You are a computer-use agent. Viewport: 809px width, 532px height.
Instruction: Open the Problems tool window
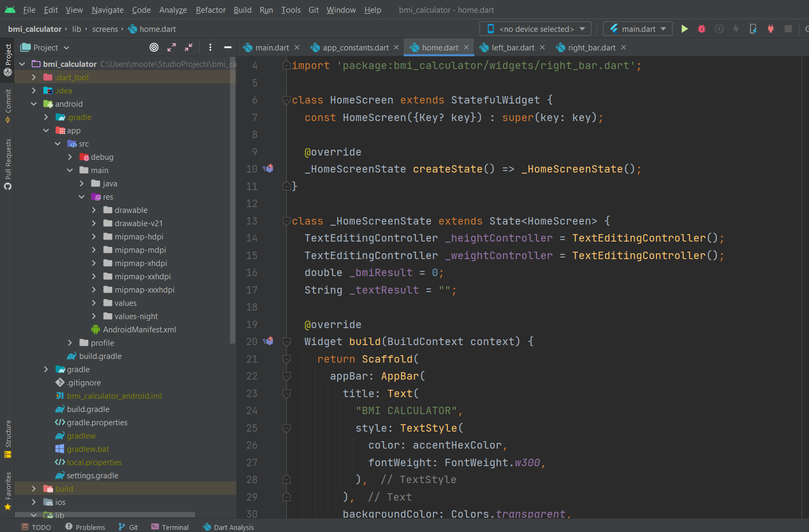(85, 527)
